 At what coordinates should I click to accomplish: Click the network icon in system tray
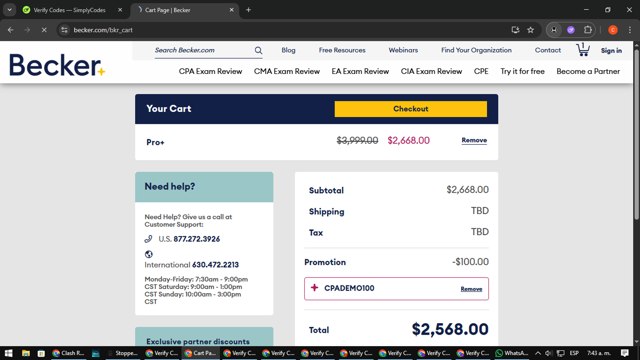[x=561, y=353]
